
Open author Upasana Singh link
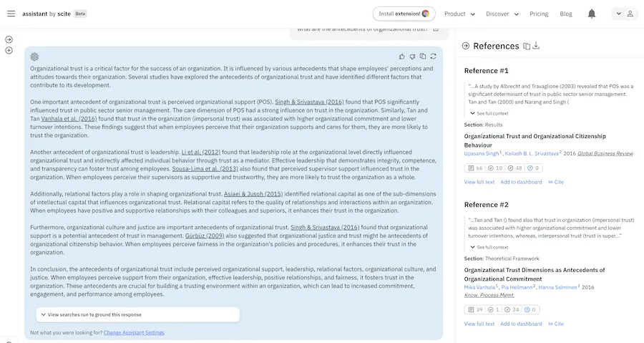tap(482, 154)
